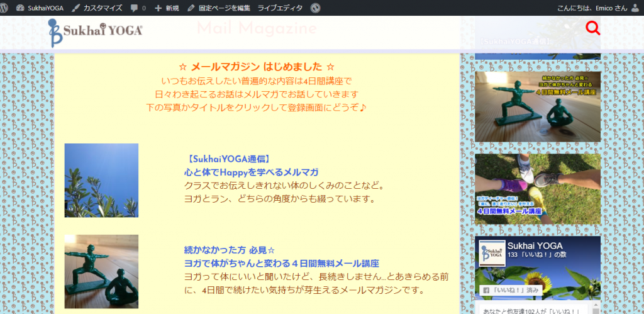Click the Facebook widget Sukhai YOGA profile picture
The image size is (644, 314).
coord(492,253)
